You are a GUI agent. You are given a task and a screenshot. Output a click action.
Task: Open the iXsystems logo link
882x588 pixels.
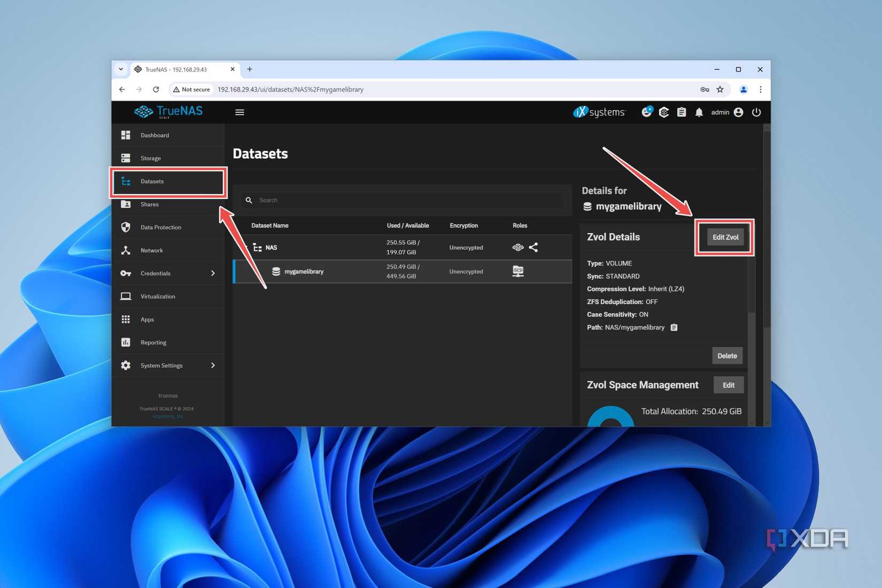pos(599,112)
